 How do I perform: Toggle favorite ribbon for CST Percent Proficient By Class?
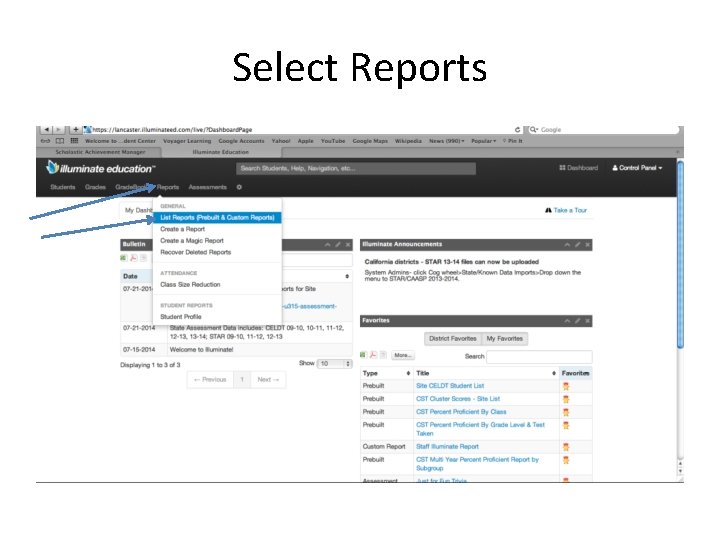[x=566, y=412]
